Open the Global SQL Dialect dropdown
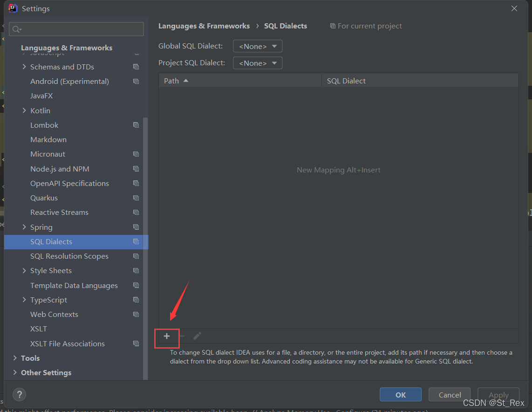The image size is (532, 412). click(257, 46)
